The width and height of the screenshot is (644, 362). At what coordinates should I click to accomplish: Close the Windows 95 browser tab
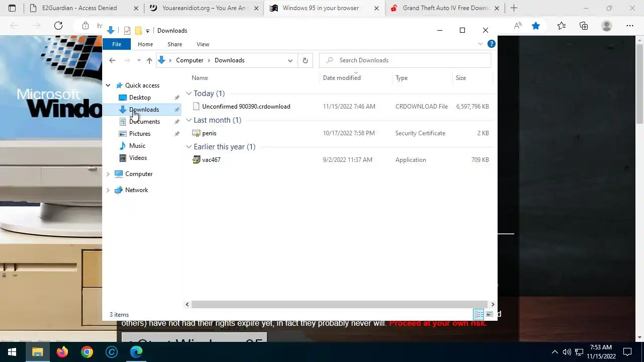click(376, 8)
